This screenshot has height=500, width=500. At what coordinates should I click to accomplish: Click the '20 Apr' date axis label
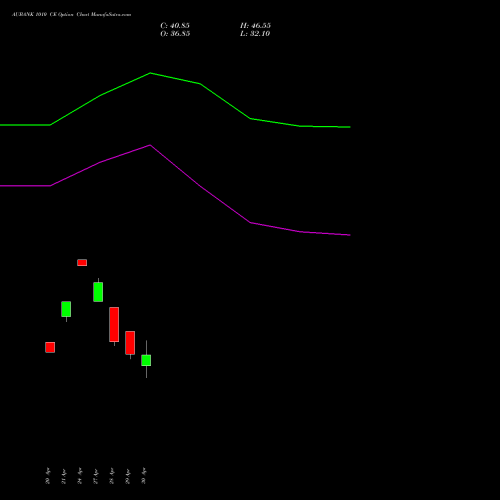[x=48, y=476]
